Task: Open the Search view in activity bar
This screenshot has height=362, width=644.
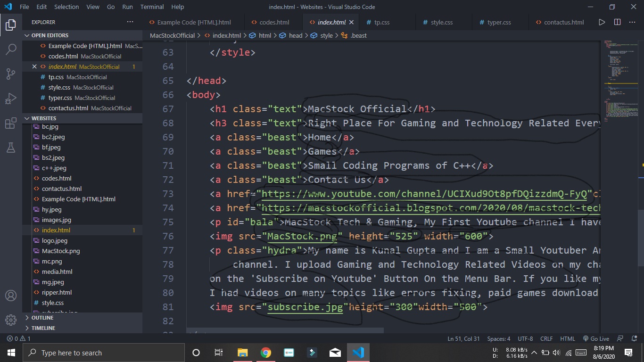Action: coord(11,49)
